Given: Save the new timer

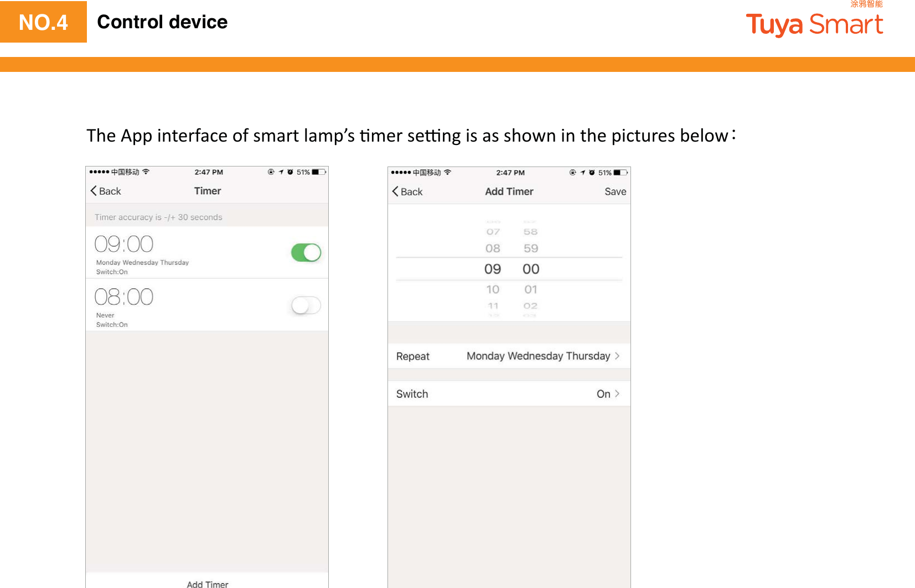Looking at the screenshot, I should pyautogui.click(x=615, y=191).
